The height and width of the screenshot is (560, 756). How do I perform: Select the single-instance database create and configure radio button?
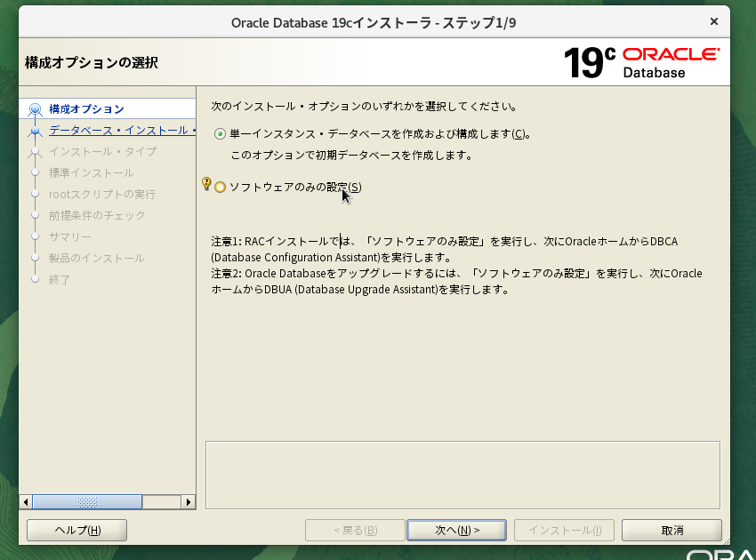pyautogui.click(x=220, y=134)
